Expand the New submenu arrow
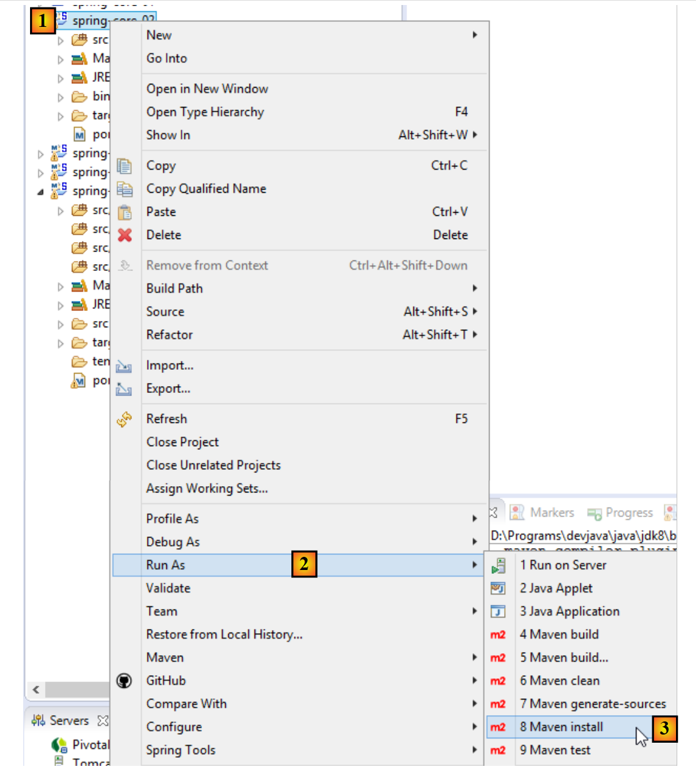The height and width of the screenshot is (784, 696). tap(475, 35)
